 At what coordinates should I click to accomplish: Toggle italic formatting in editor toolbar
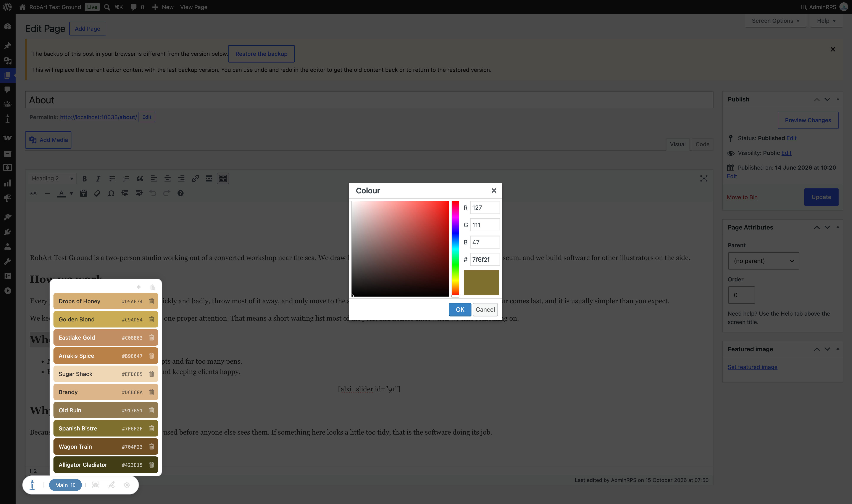click(98, 178)
